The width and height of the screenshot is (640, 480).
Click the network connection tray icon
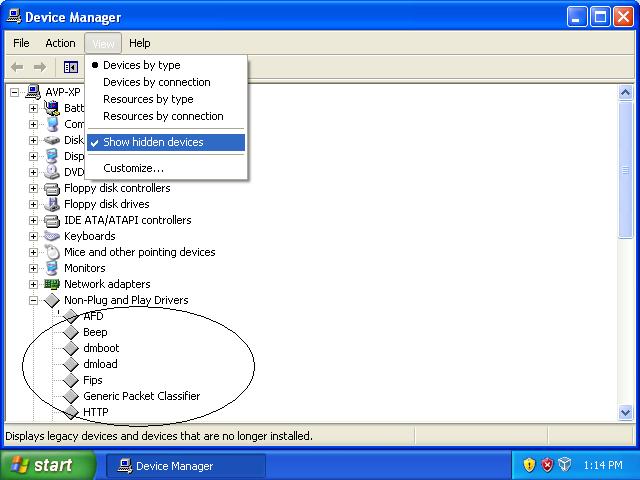click(x=565, y=464)
